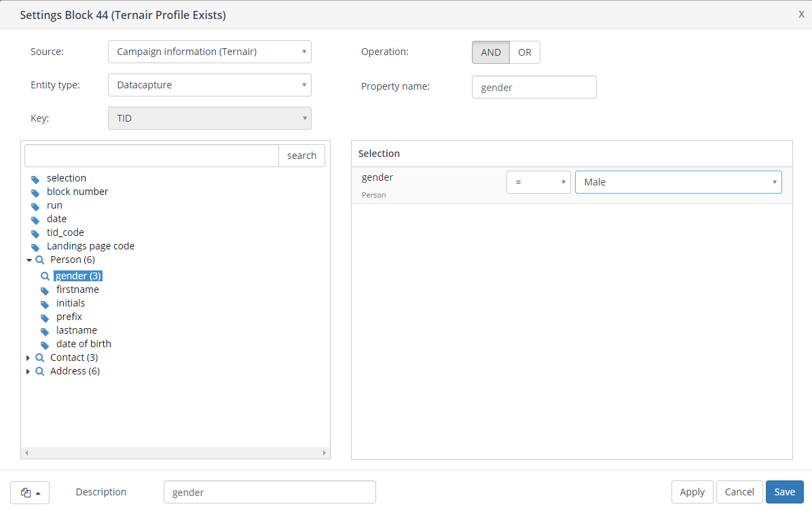The height and width of the screenshot is (513, 812).
Task: Click the tag icon next to date of birth
Action: (45, 345)
